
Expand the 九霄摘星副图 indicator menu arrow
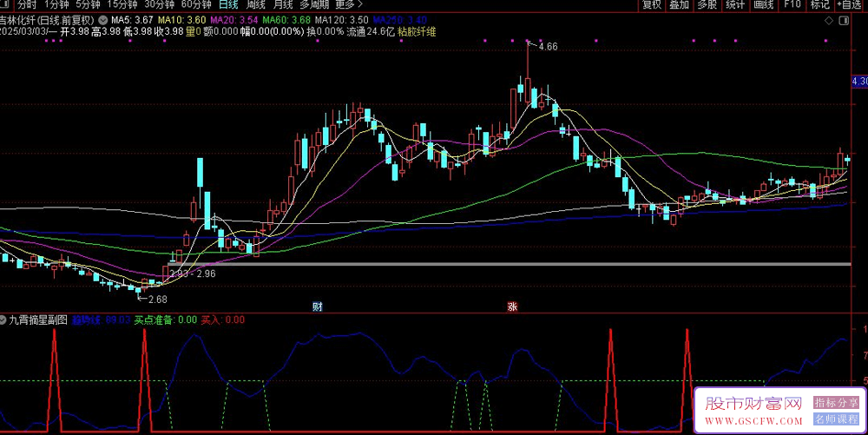pos(3,320)
